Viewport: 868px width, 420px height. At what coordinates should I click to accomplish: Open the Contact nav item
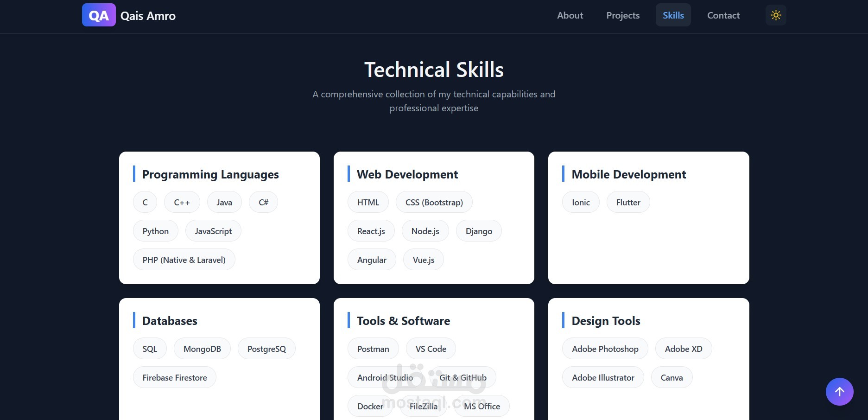pos(723,15)
